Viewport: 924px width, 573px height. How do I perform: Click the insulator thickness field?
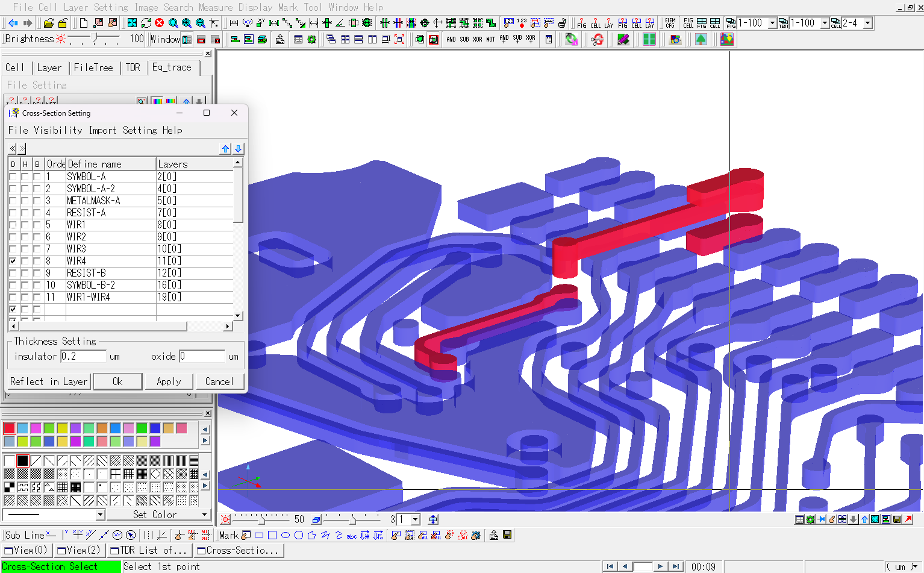click(83, 356)
